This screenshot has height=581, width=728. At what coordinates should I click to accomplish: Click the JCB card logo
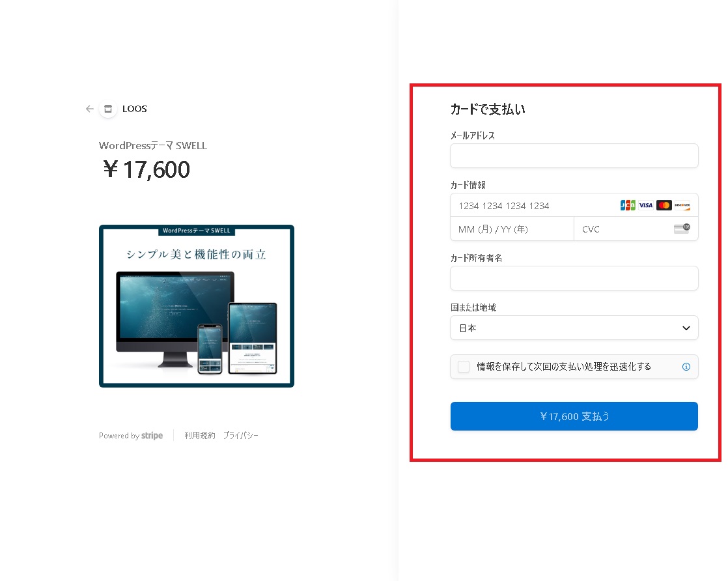click(628, 205)
